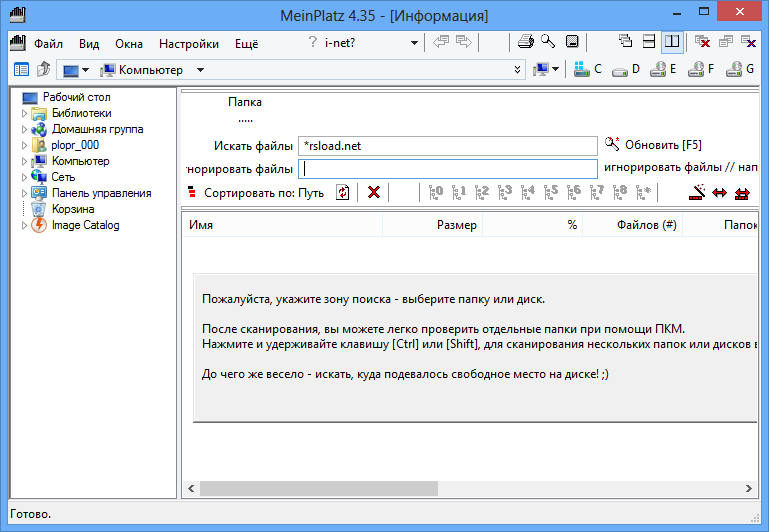769x532 pixels.
Task: Select Корзина in folder tree
Action: [x=73, y=209]
